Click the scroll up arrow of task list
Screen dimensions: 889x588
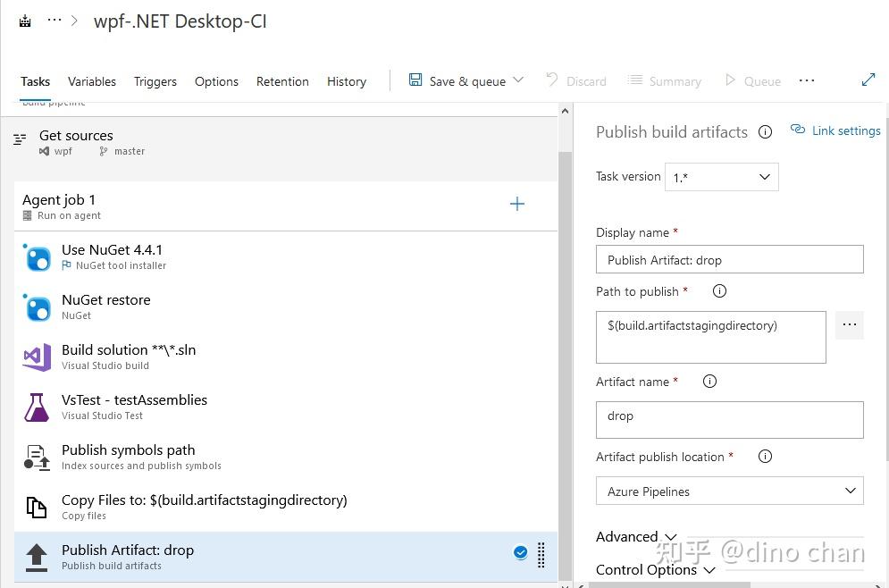565,111
